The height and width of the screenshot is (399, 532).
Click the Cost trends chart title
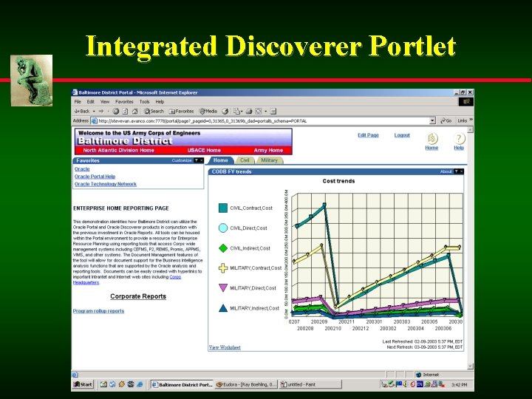click(x=338, y=181)
